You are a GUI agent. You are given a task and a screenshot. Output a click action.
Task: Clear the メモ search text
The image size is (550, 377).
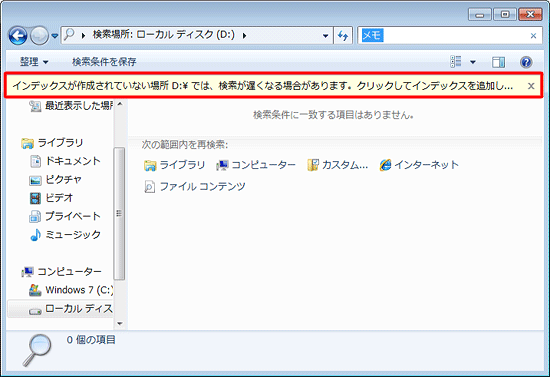click(533, 36)
